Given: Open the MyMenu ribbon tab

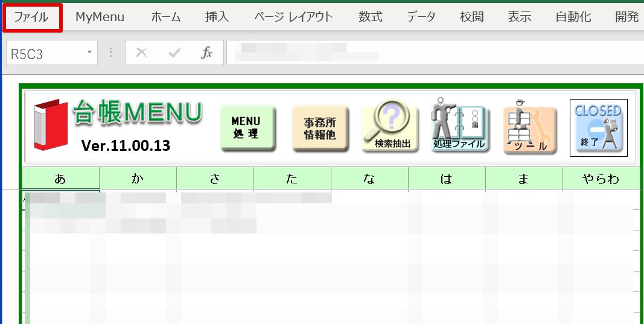Looking at the screenshot, I should pyautogui.click(x=100, y=17).
